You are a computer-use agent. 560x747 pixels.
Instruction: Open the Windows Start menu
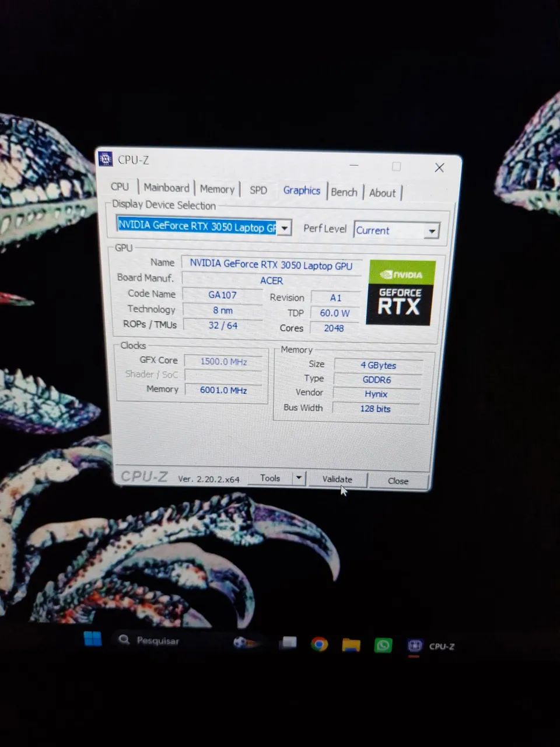93,638
